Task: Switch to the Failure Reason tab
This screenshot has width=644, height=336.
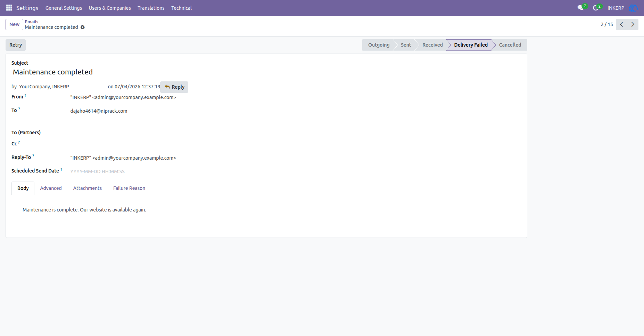Action: point(129,188)
